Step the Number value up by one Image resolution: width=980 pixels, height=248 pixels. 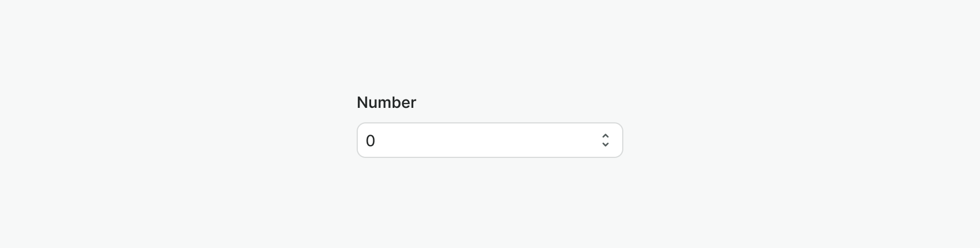pos(606,136)
